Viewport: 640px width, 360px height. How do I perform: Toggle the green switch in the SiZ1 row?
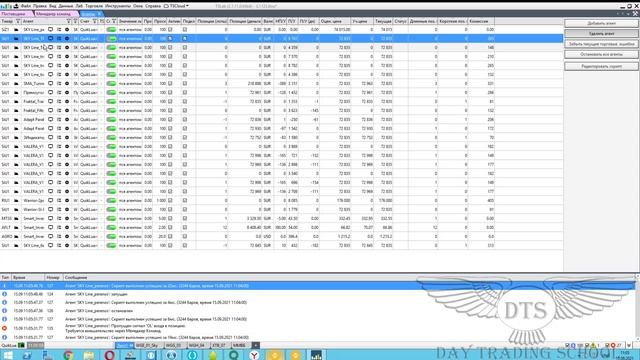tap(111, 30)
